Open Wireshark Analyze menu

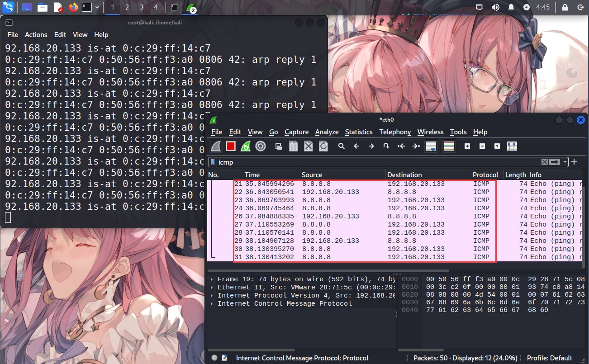(327, 132)
